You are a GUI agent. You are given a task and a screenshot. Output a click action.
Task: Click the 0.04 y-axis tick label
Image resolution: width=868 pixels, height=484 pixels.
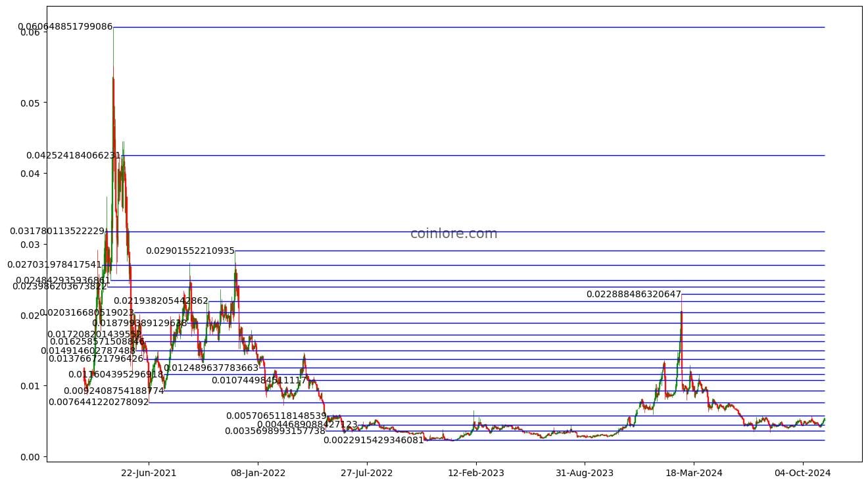point(30,174)
